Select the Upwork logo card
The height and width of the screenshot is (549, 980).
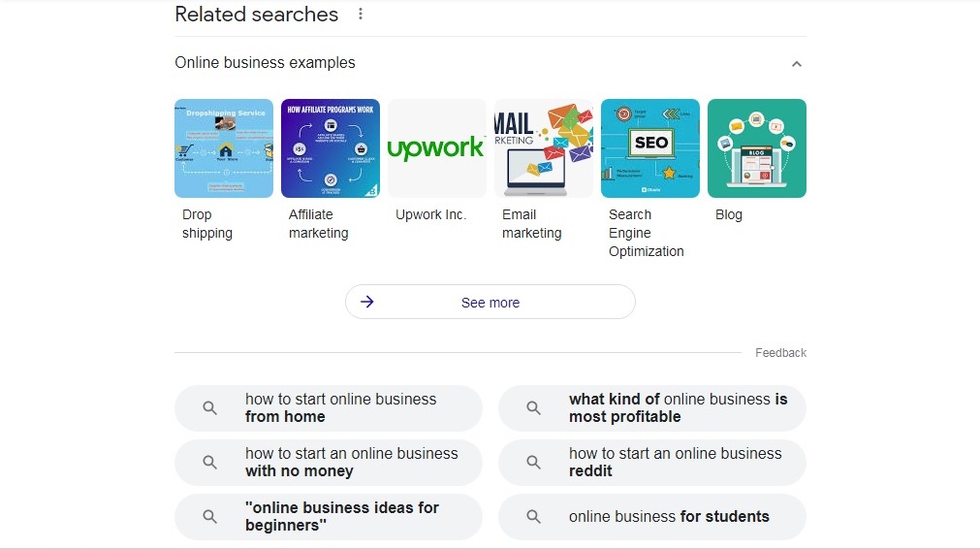point(437,148)
